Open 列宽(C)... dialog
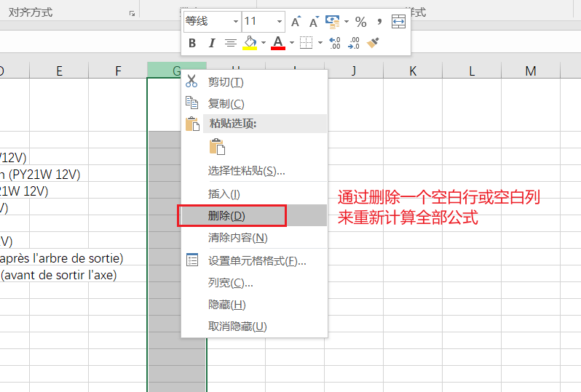The height and width of the screenshot is (392, 581). pos(254,283)
